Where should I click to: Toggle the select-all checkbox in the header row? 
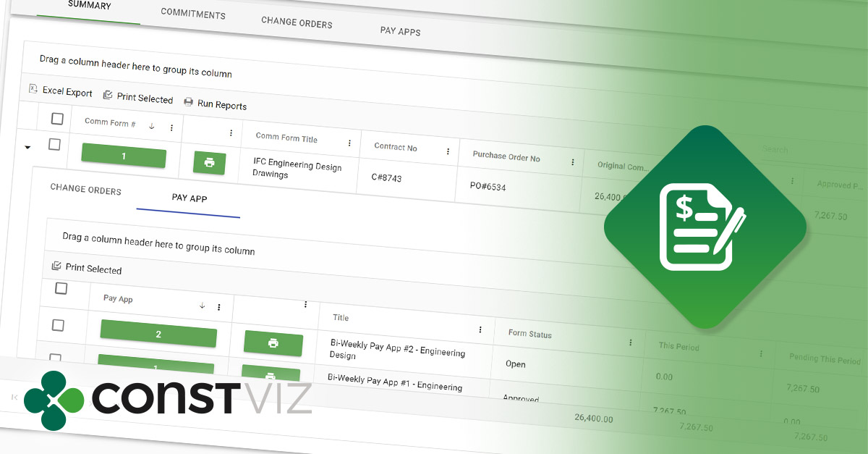pyautogui.click(x=56, y=118)
